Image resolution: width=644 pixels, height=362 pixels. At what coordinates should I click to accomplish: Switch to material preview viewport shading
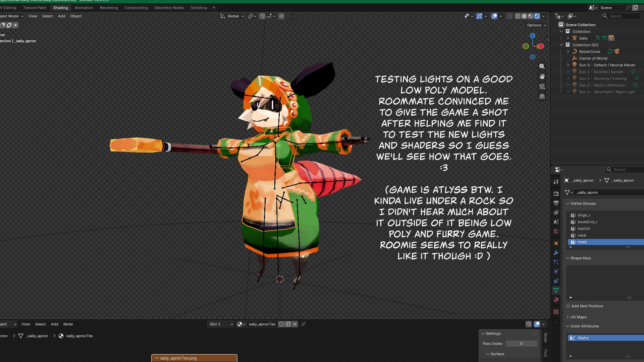pyautogui.click(x=531, y=16)
